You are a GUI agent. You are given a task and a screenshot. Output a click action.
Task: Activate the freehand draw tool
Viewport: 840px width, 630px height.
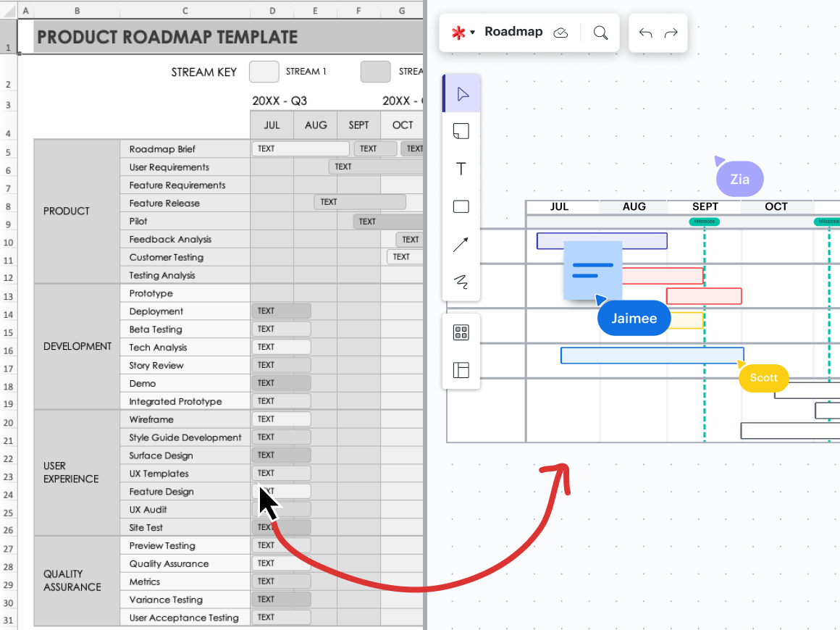[461, 282]
